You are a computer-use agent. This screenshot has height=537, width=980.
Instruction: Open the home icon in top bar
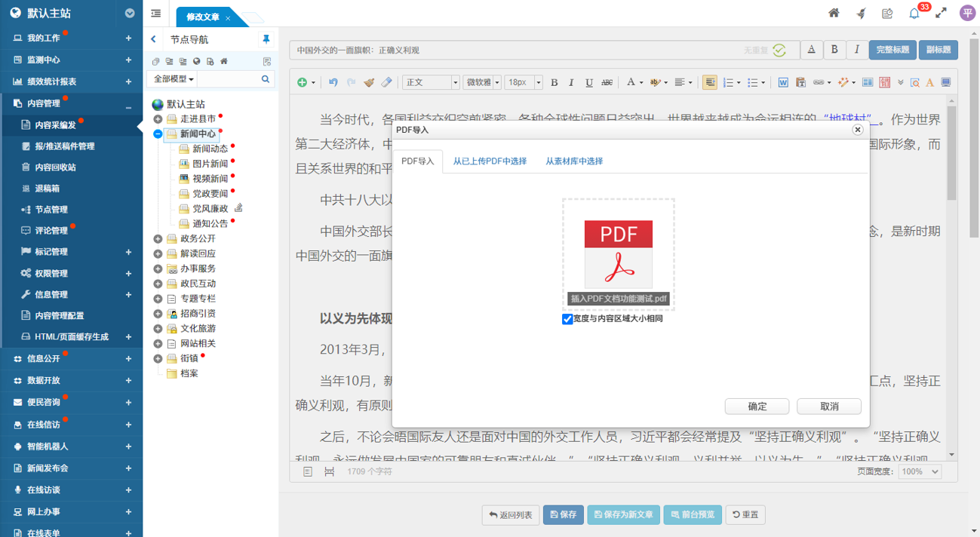point(834,14)
